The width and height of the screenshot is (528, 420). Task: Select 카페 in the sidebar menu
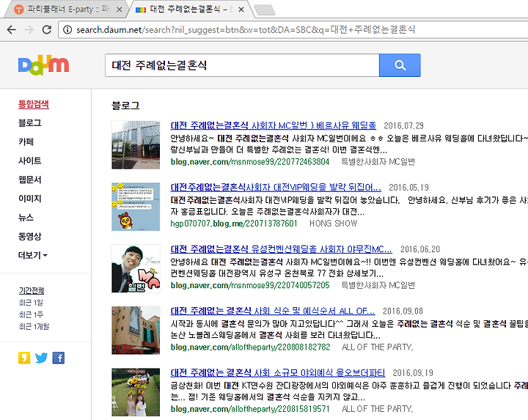26,141
